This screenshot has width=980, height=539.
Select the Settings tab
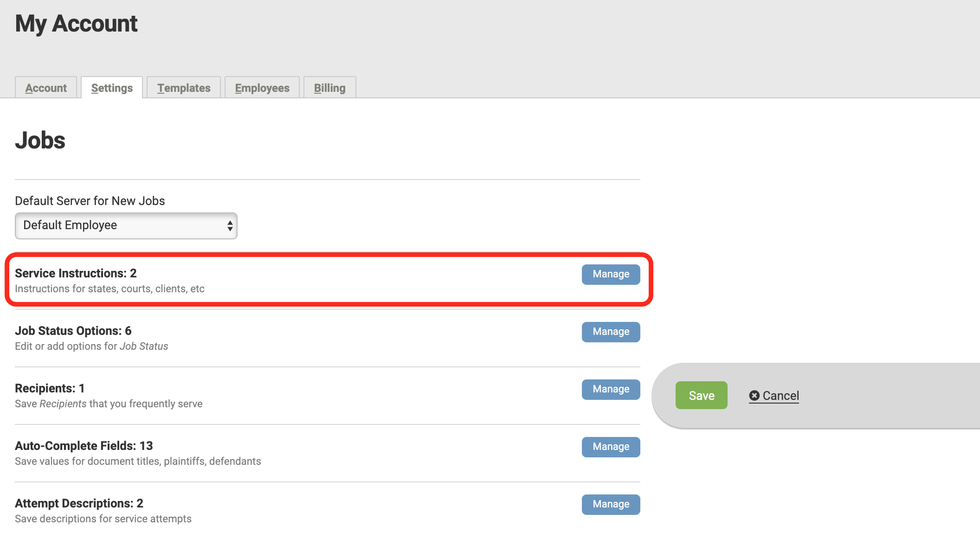pyautogui.click(x=111, y=87)
